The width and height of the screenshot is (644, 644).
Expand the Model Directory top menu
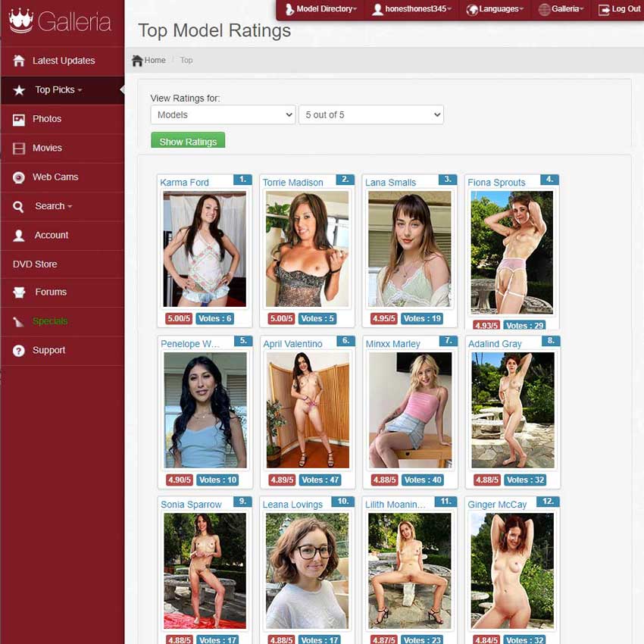[x=320, y=9]
